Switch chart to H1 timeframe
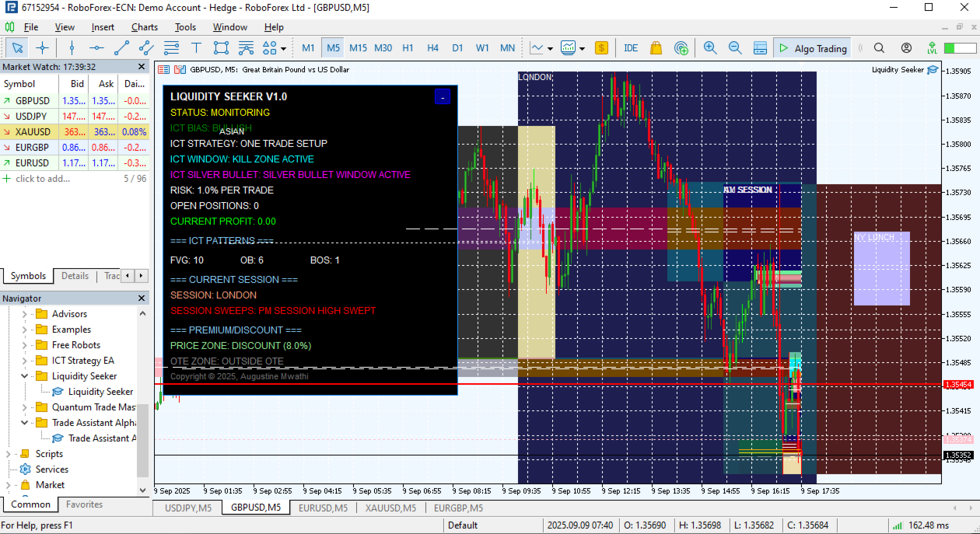This screenshot has height=534, width=980. click(x=408, y=47)
